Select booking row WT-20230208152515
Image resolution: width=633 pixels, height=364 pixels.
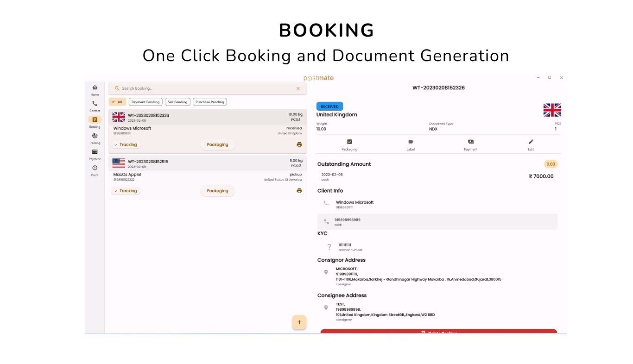click(208, 177)
